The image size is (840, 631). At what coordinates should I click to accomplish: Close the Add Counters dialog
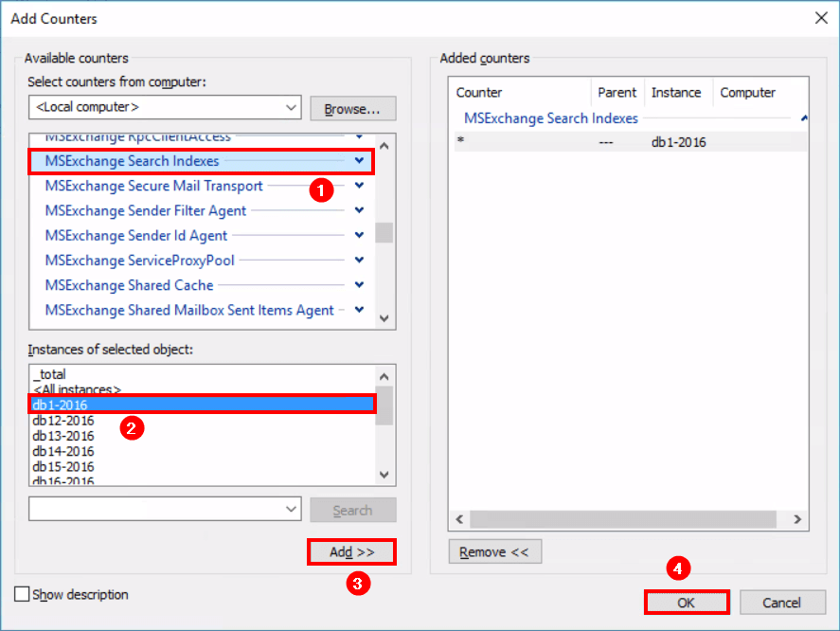point(821,18)
